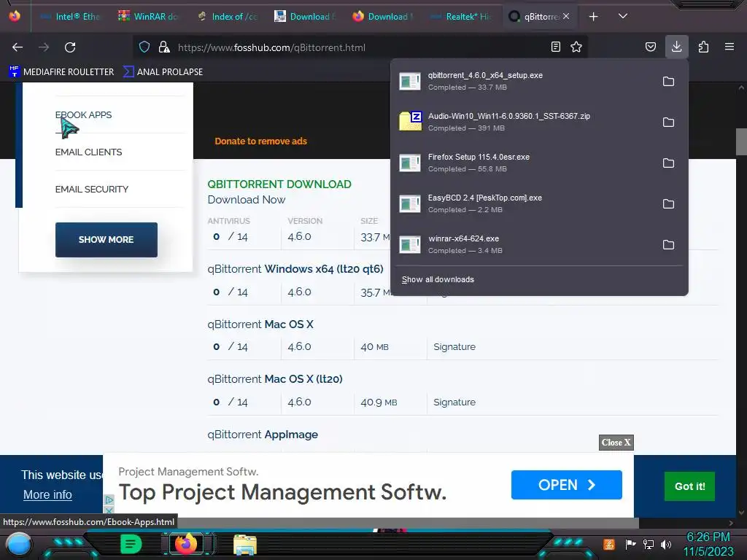Open the green notes app in taskbar
The image size is (747, 560).
[x=131, y=544]
